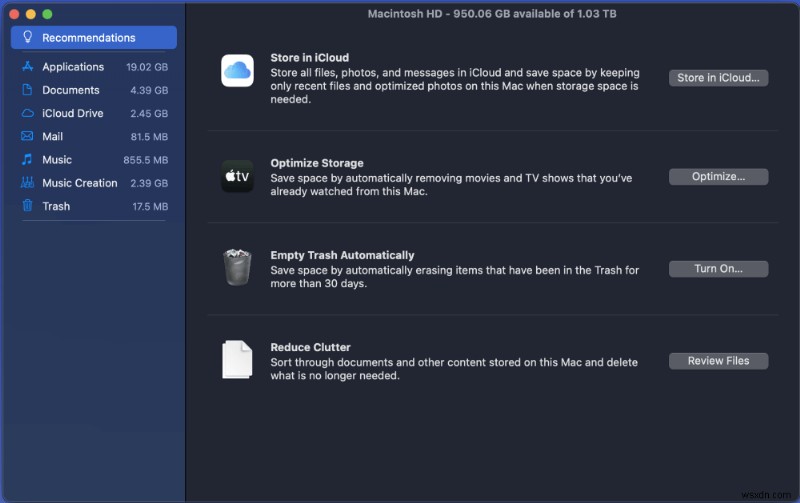The width and height of the screenshot is (800, 503).
Task: Click the iCloud storage description text
Action: tap(455, 86)
